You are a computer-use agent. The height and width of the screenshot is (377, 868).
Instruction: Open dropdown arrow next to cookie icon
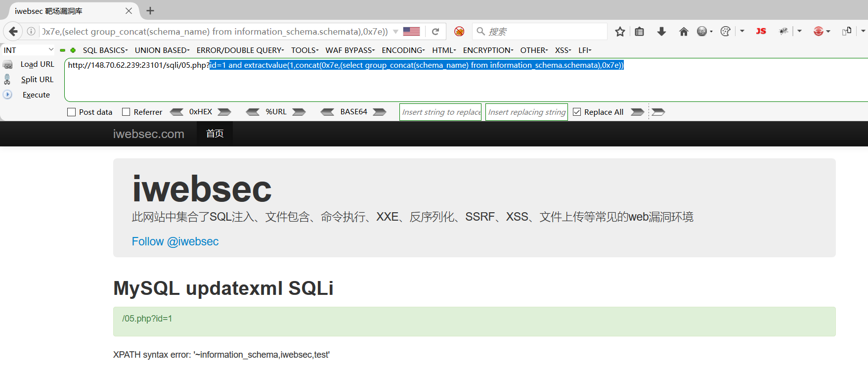(x=742, y=31)
